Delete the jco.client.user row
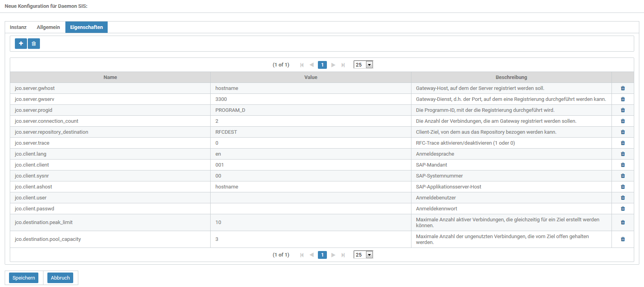 622,198
